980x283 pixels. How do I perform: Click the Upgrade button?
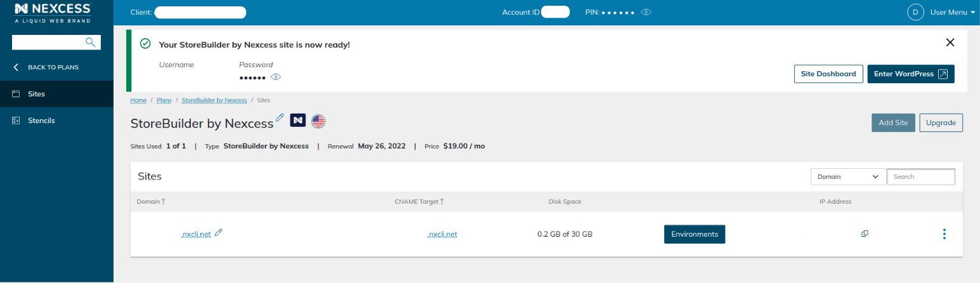pyautogui.click(x=941, y=123)
